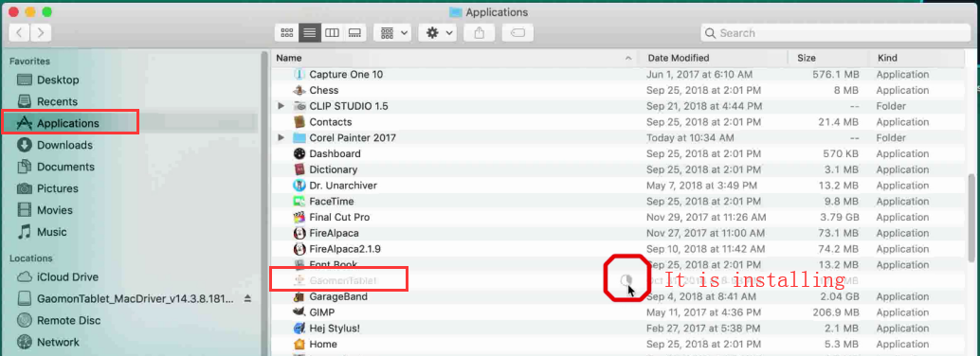Image resolution: width=980 pixels, height=356 pixels.
Task: Click the "Font Book" file name
Action: click(x=333, y=265)
